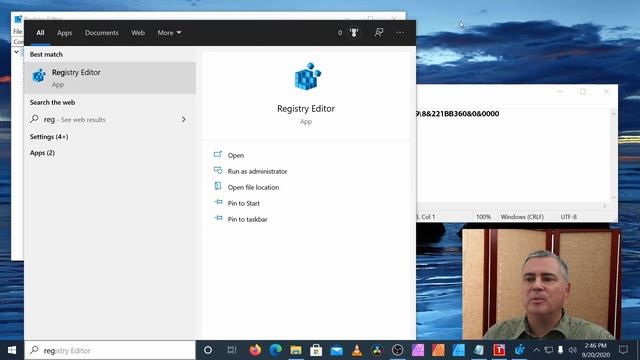The width and height of the screenshot is (640, 360).
Task: Choose Pin to Start
Action: click(243, 203)
